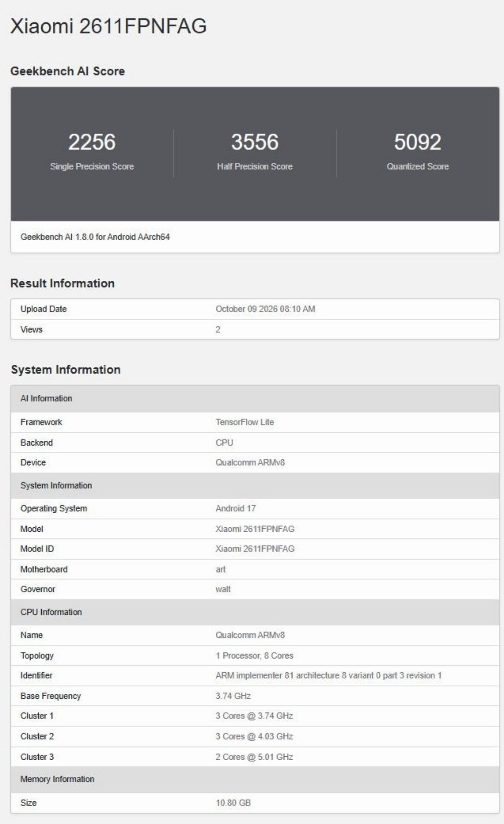Image resolution: width=504 pixels, height=824 pixels.
Task: Click the memory Size 10.80 GB value
Action: [233, 802]
